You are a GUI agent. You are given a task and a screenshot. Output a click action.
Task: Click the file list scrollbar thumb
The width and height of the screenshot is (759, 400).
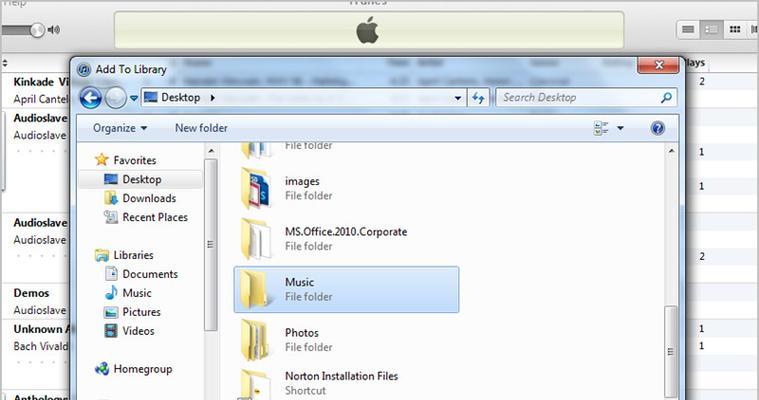point(671,352)
